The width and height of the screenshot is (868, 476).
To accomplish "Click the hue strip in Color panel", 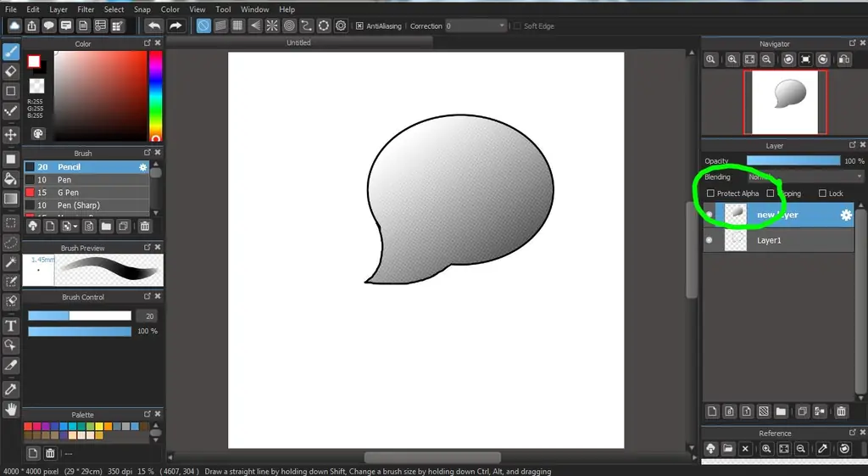I will pos(156,96).
